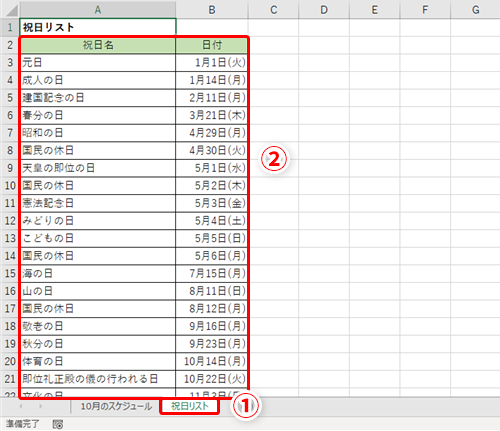Select the 山の日 cell
500x431 pixels.
98,291
